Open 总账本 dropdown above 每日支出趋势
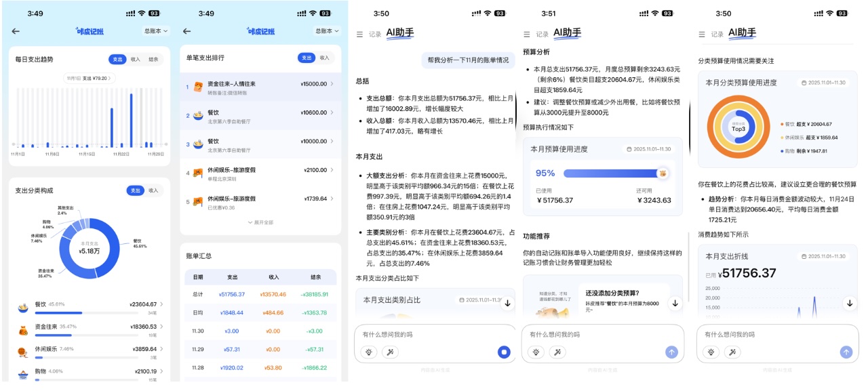868x391 pixels. [x=156, y=31]
